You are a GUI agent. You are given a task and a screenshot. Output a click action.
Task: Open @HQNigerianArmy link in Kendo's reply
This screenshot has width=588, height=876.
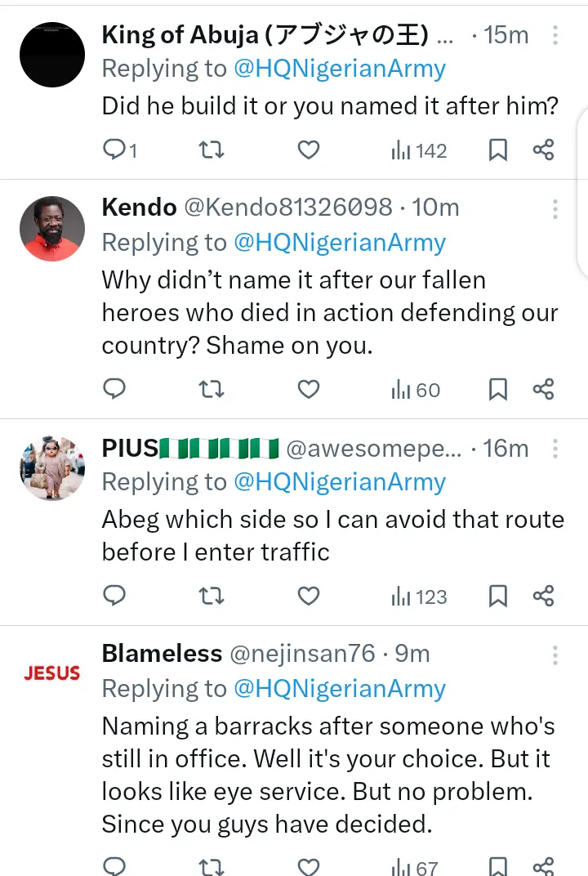(340, 243)
